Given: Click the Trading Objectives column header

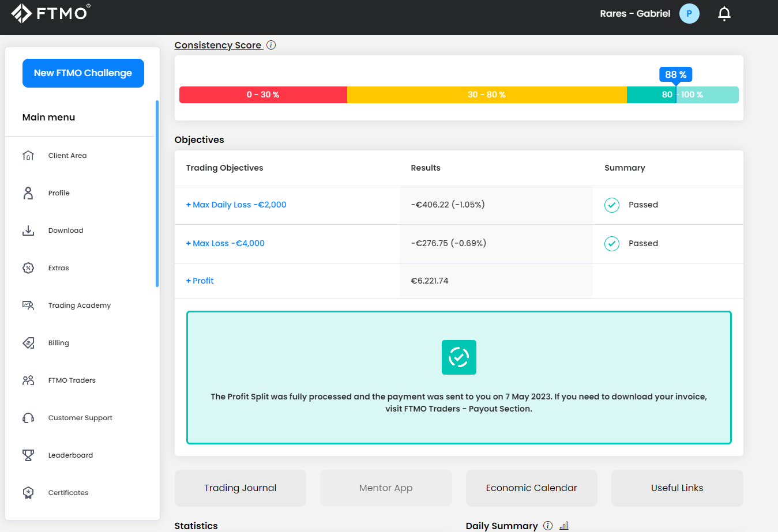Looking at the screenshot, I should (x=224, y=168).
